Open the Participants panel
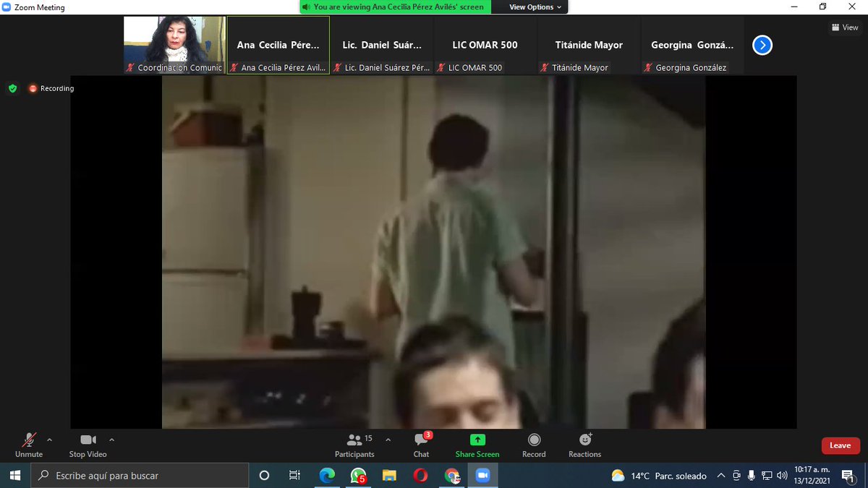 point(354,445)
